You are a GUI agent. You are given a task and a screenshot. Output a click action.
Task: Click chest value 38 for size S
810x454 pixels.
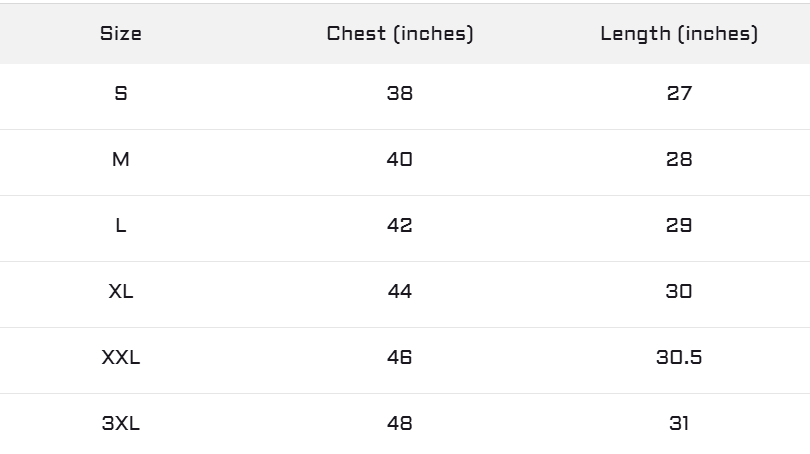click(400, 93)
